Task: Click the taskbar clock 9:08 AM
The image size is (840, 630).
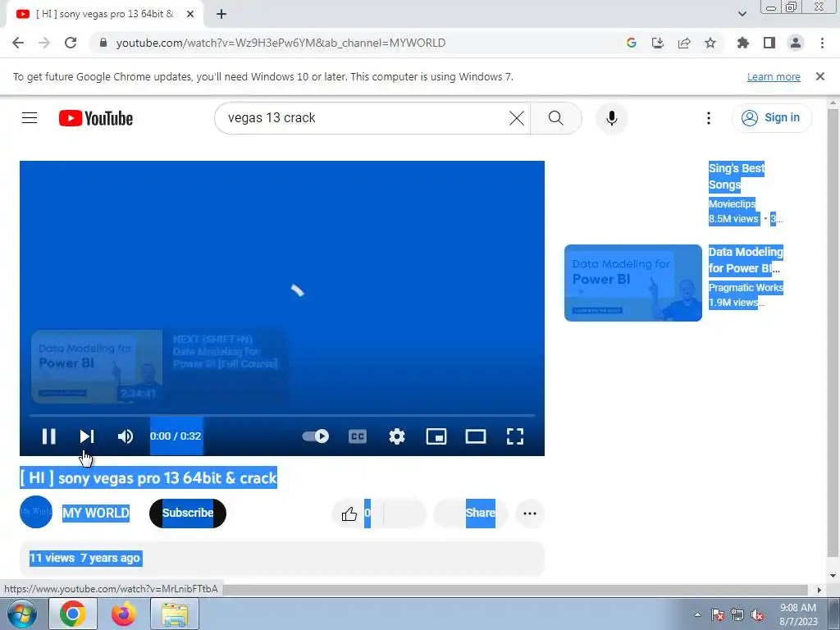Action: (x=798, y=614)
